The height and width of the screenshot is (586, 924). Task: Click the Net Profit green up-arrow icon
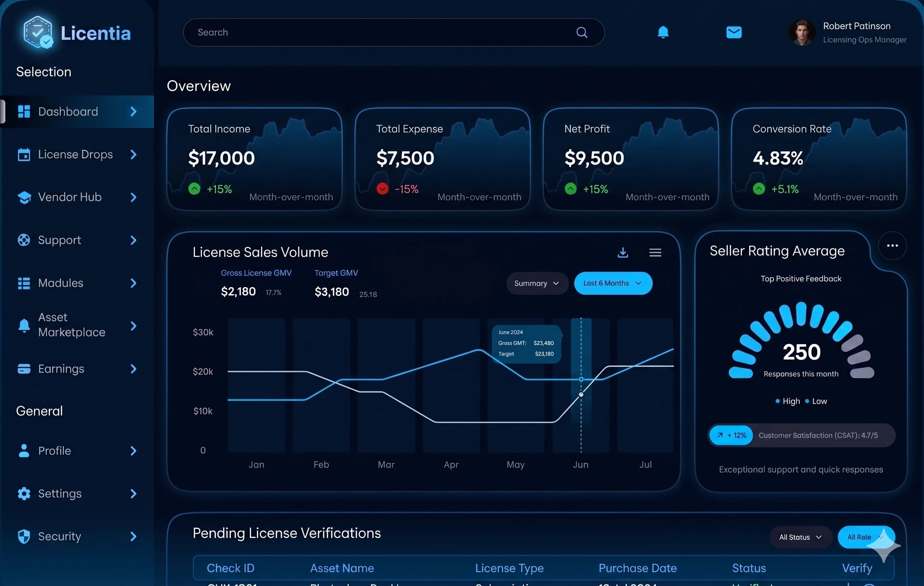[x=571, y=189]
